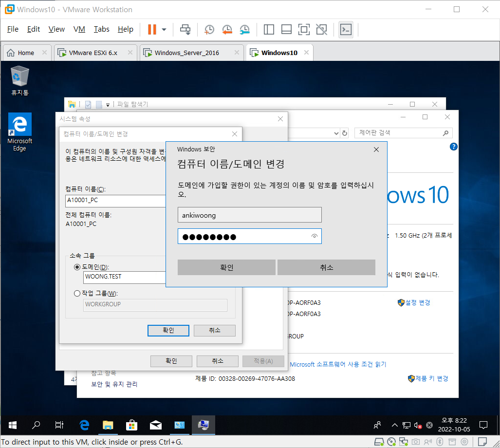Viewport: 500px width, 448px height.
Task: Open the Windows Start menu
Action: tap(13, 425)
